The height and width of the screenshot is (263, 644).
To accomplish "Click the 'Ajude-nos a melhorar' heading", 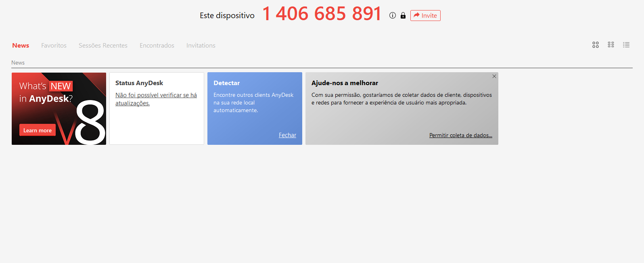I will click(345, 83).
